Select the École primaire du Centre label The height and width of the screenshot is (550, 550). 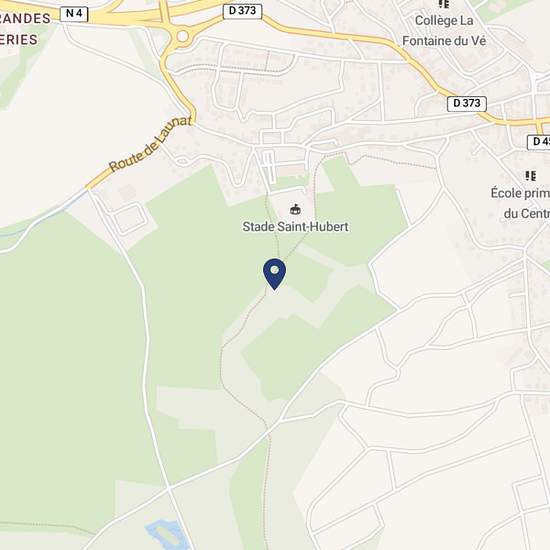521,203
